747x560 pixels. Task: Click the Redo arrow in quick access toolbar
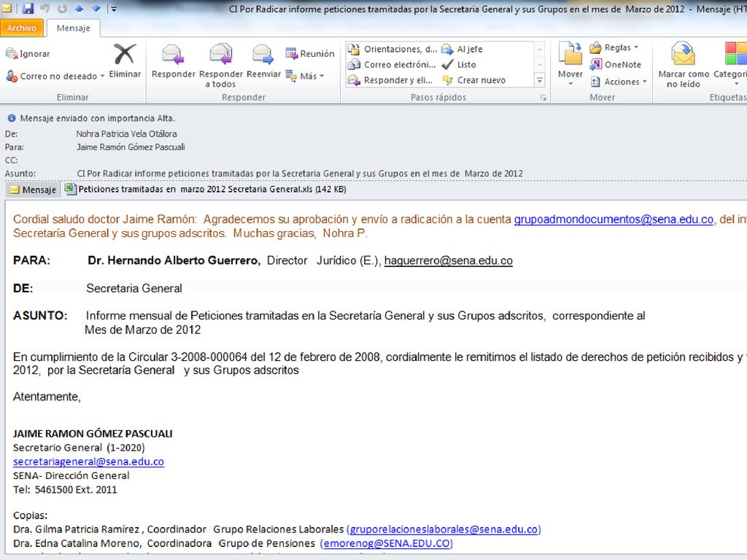62,8
